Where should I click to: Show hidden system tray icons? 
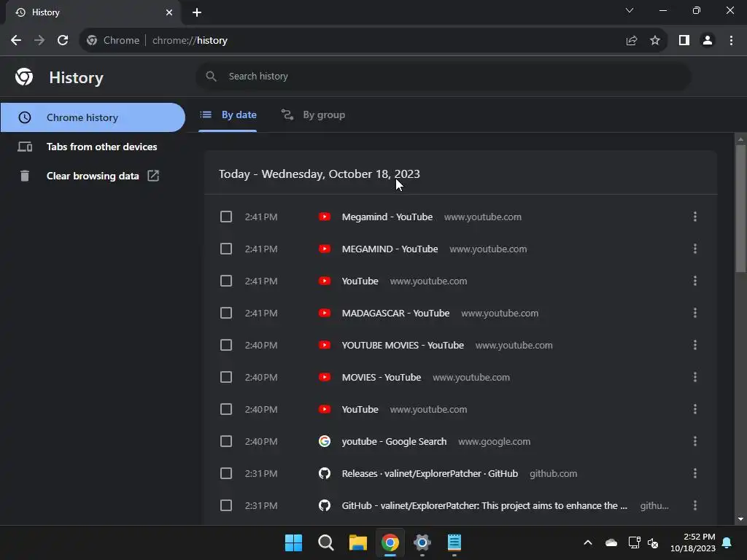(588, 542)
